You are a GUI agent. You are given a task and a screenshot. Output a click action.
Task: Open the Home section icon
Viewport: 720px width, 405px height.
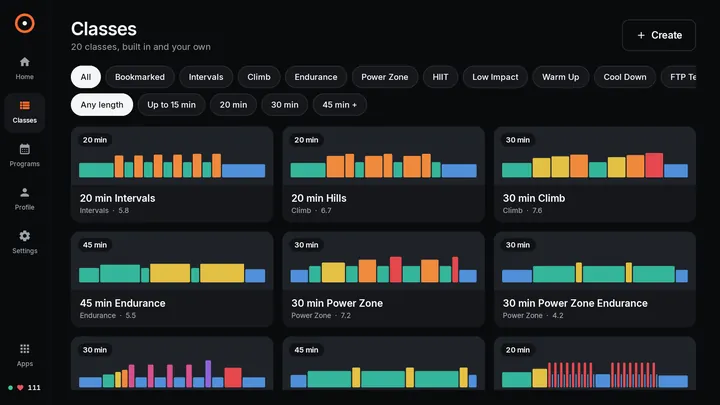pos(24,62)
